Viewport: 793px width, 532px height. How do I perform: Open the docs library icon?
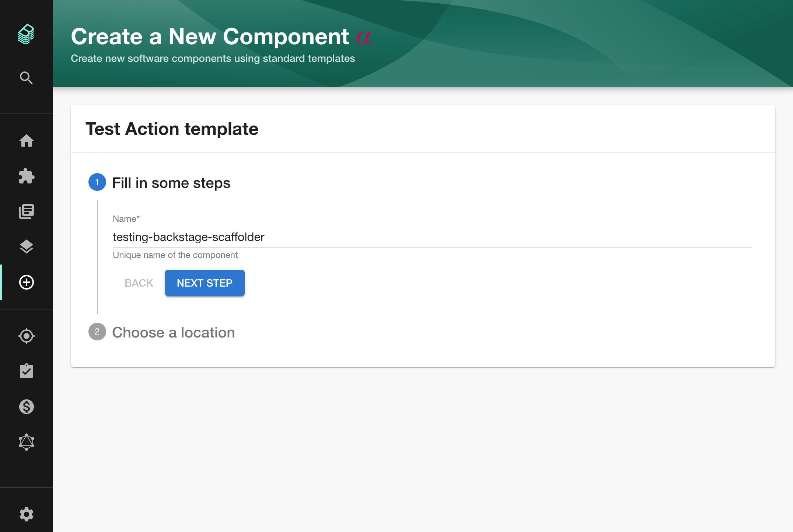[x=26, y=211]
